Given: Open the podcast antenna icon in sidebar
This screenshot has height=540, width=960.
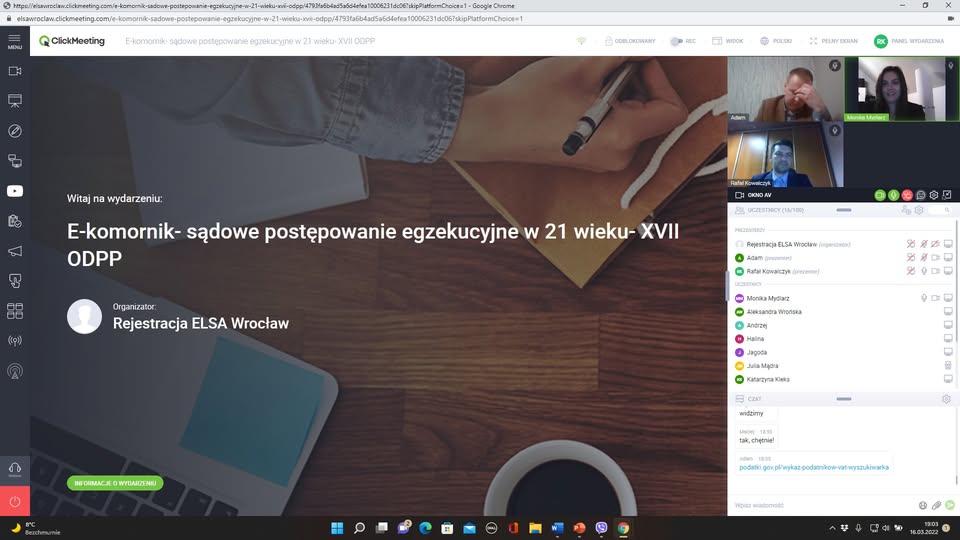Looking at the screenshot, I should tap(15, 371).
